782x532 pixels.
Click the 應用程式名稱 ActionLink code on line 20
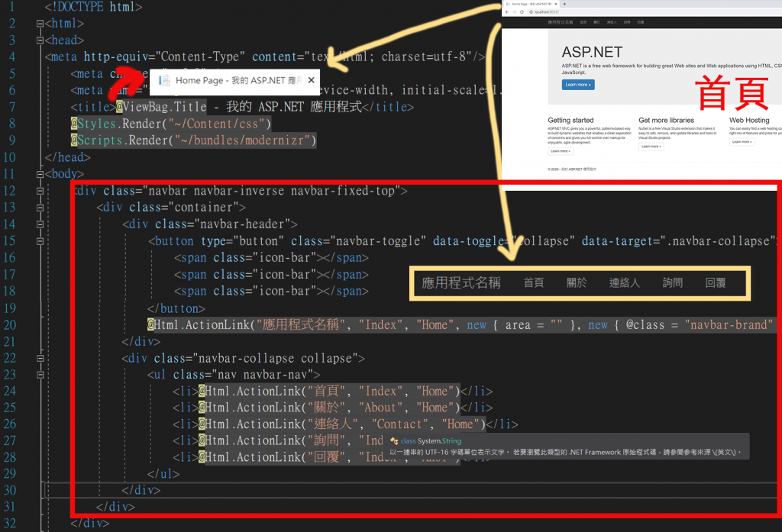tap(461, 325)
